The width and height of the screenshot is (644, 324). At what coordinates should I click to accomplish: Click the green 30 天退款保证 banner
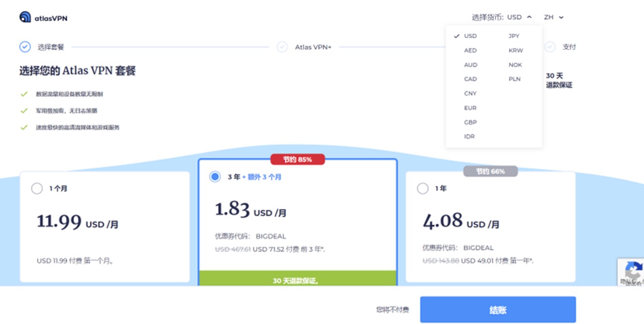coord(297,279)
